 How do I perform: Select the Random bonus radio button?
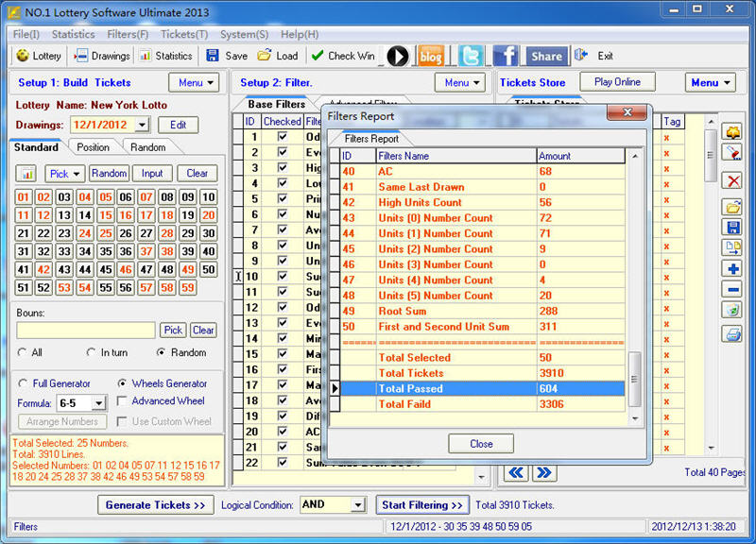[x=162, y=352]
